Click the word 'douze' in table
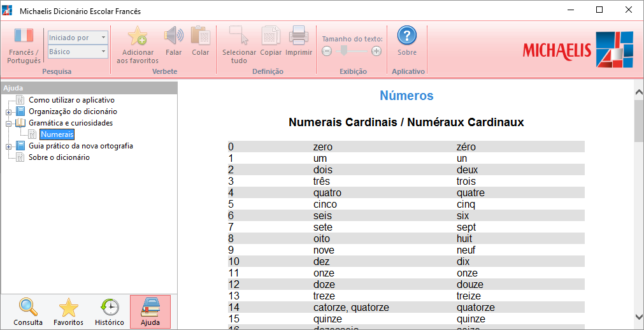Viewport: 644px width, 330px height. (x=469, y=285)
